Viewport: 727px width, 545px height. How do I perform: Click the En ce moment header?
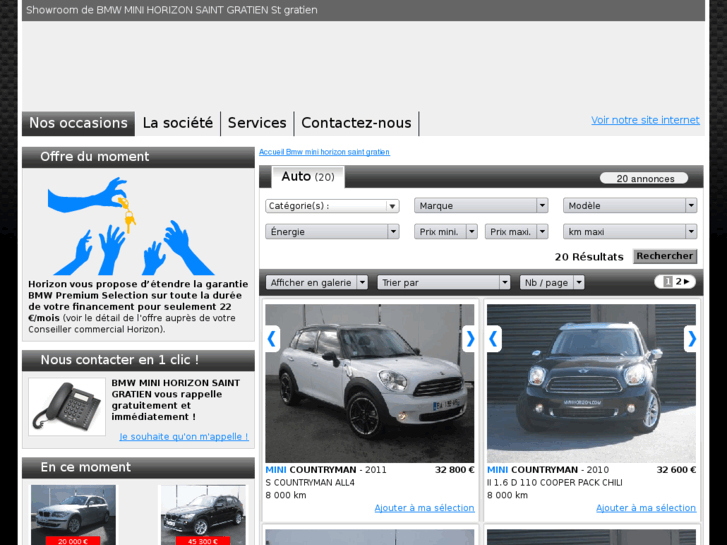[x=138, y=468]
